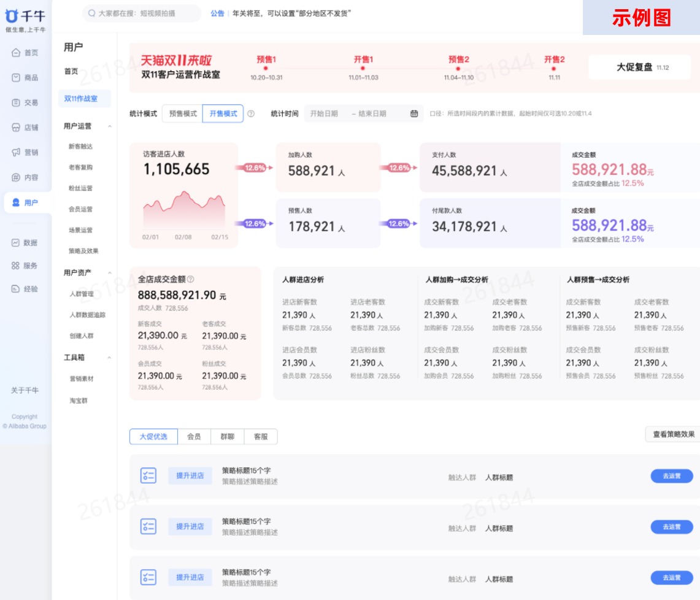Switch to the 会员 tab
The width and height of the screenshot is (700, 600).
pyautogui.click(x=194, y=437)
